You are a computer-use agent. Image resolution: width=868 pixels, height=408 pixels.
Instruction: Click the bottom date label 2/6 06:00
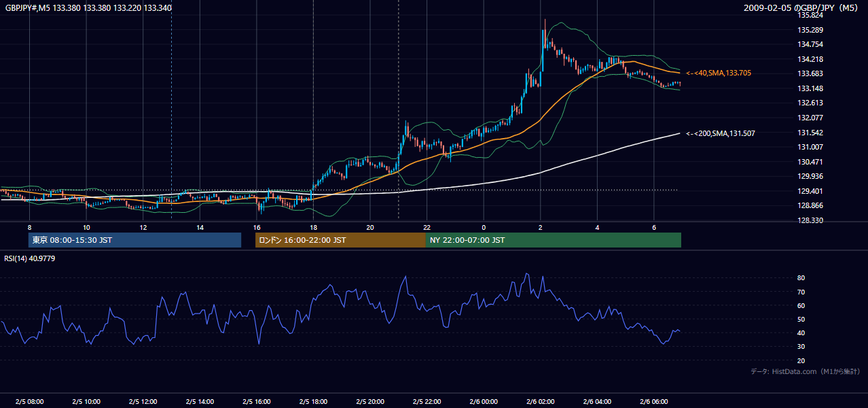[x=653, y=401]
